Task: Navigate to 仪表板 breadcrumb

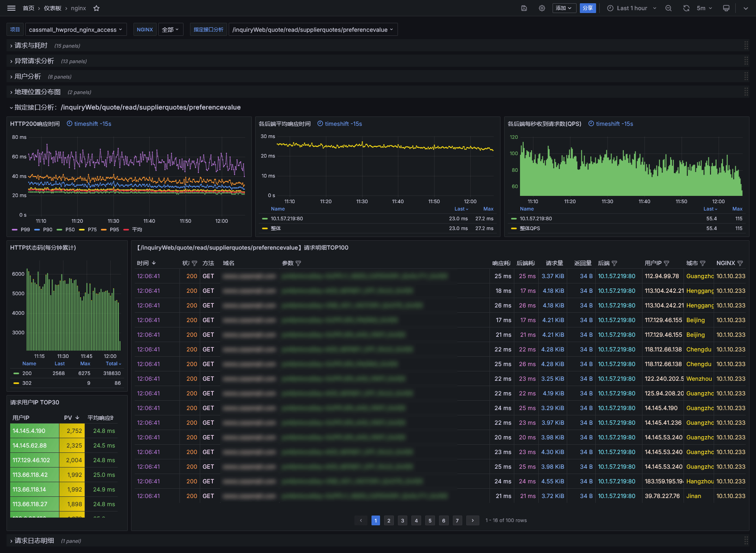Action: point(52,8)
